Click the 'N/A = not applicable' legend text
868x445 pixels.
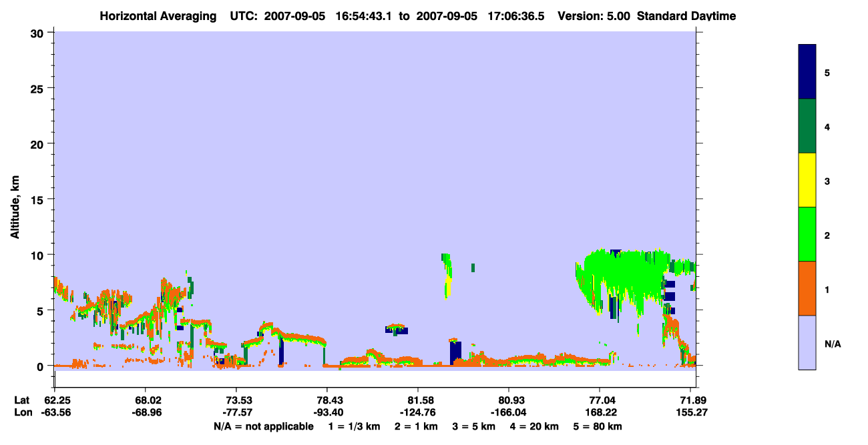coord(263,426)
